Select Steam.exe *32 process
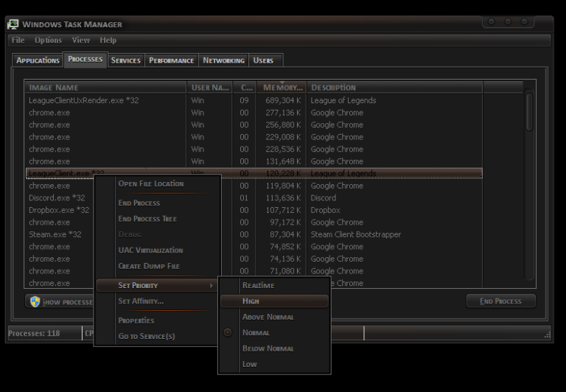566x392 pixels. point(55,234)
